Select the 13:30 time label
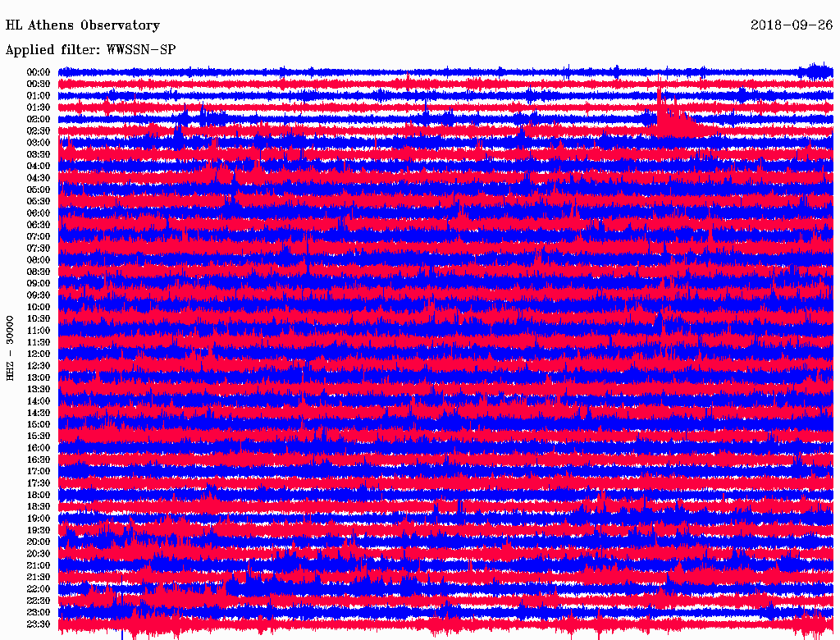 point(39,389)
